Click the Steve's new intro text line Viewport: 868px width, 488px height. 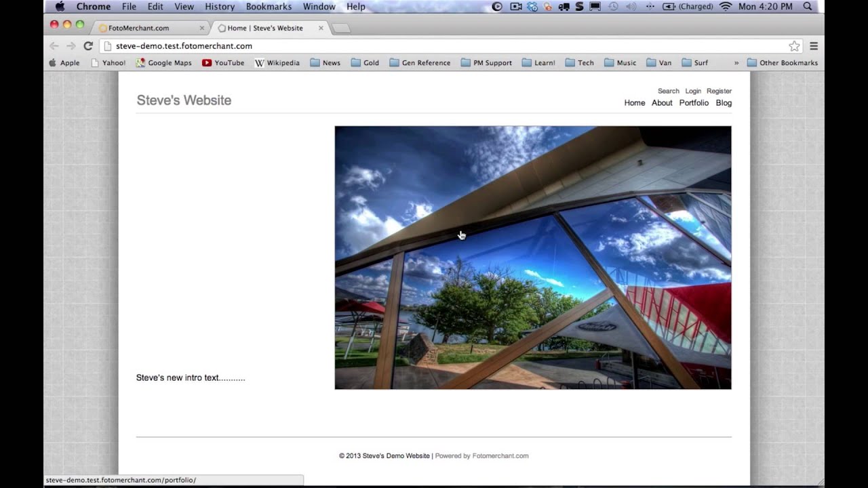[191, 378]
